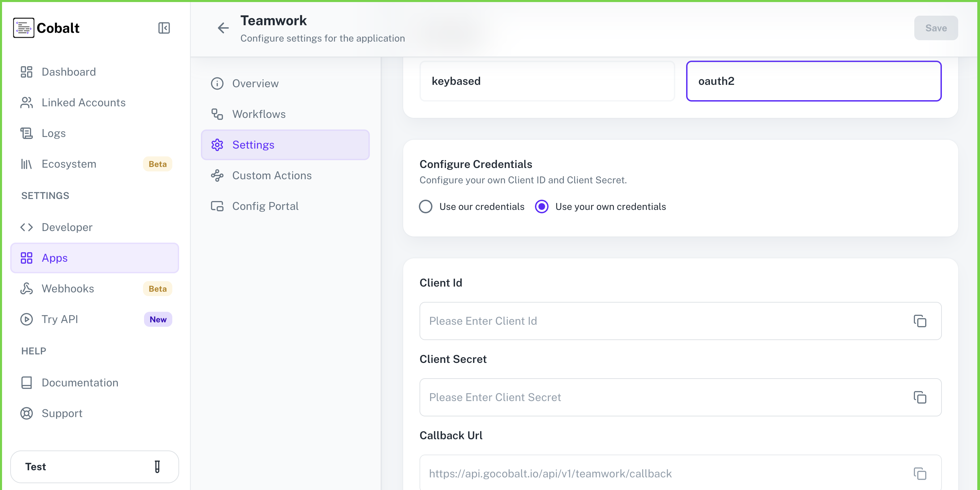Viewport: 980px width, 490px height.
Task: Click the Workflows nodes icon
Action: (217, 114)
